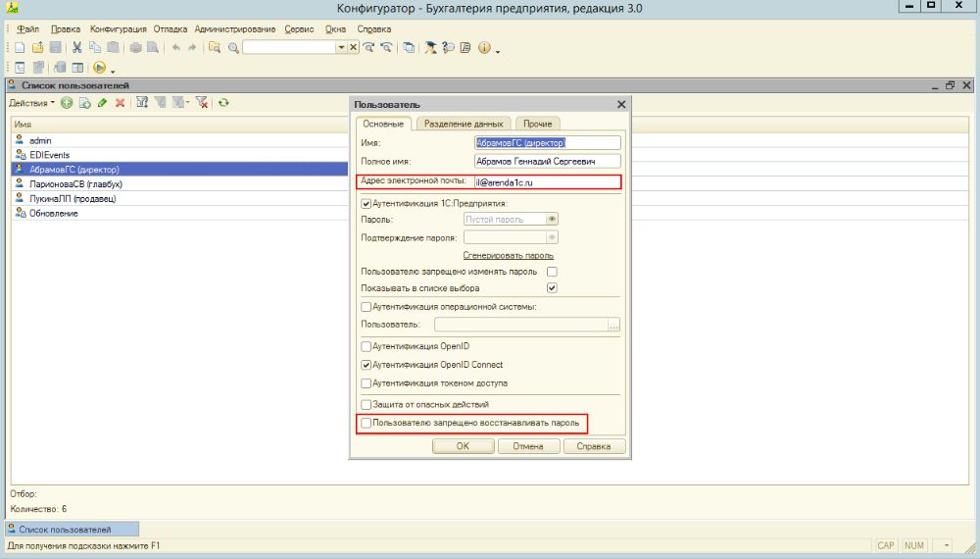Viewport: 980px width, 559px height.
Task: Disable filter with the crossed funnel icon
Action: pyautogui.click(x=201, y=103)
